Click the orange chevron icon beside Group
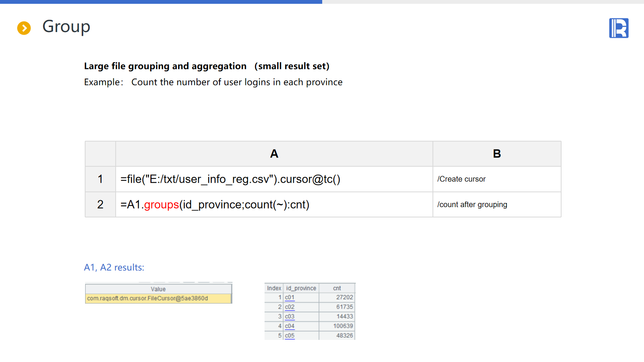This screenshot has width=644, height=362. [24, 28]
